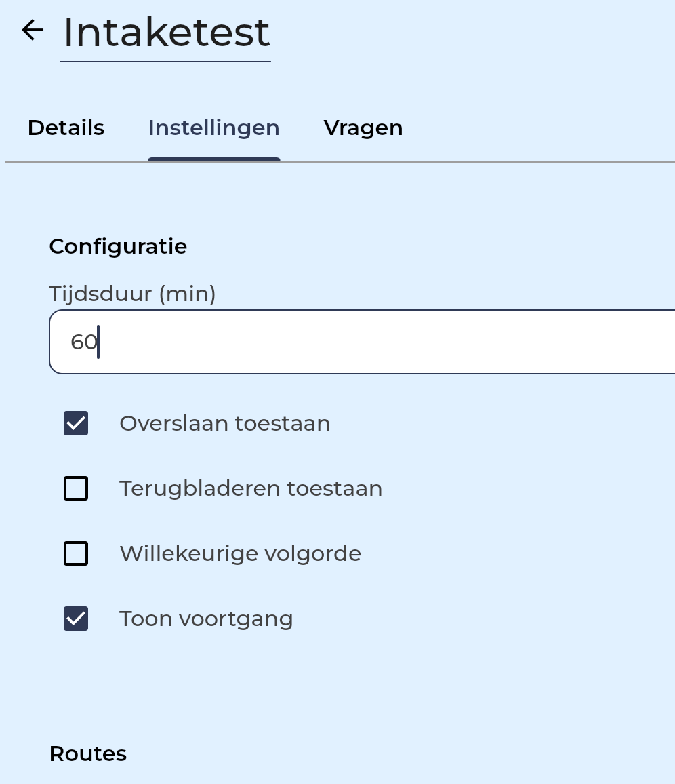
Task: Click the "Toon voortgang" label text
Action: 206,619
